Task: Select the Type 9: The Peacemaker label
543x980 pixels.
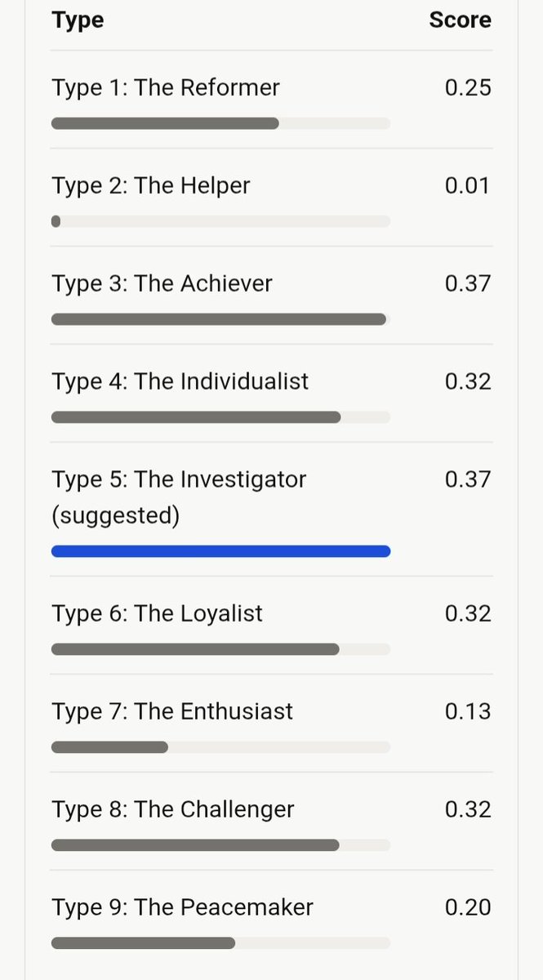Action: tap(183, 907)
